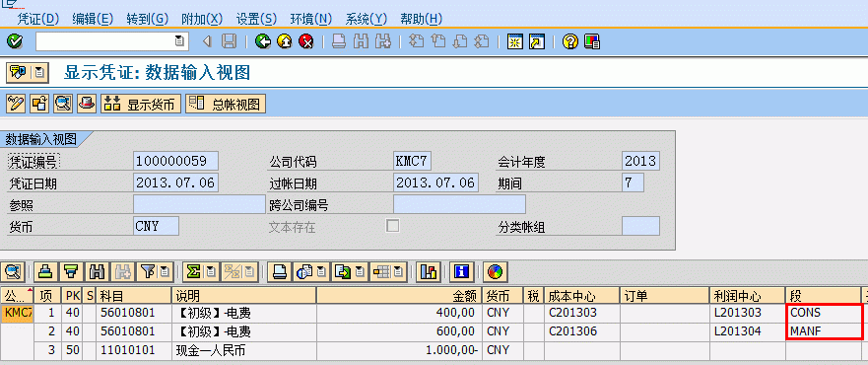Click the Find binoculars icon in the top toolbar
868x365 pixels.
361,41
